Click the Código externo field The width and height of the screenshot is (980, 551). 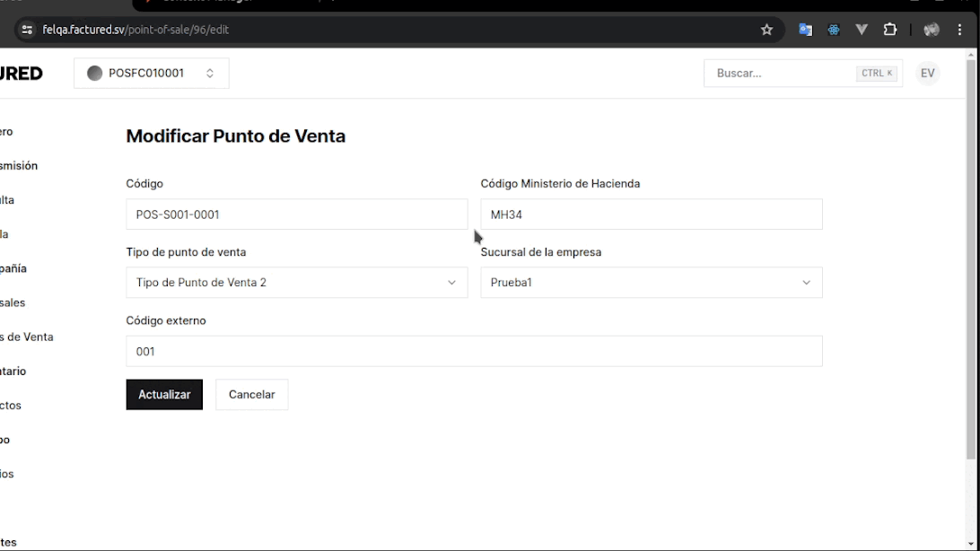[x=474, y=351]
